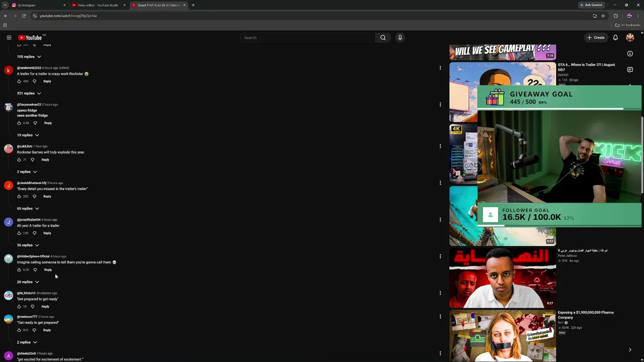This screenshot has height=362, width=644.
Task: Open action menu for @randommk2025's comment
Action: pos(440,68)
